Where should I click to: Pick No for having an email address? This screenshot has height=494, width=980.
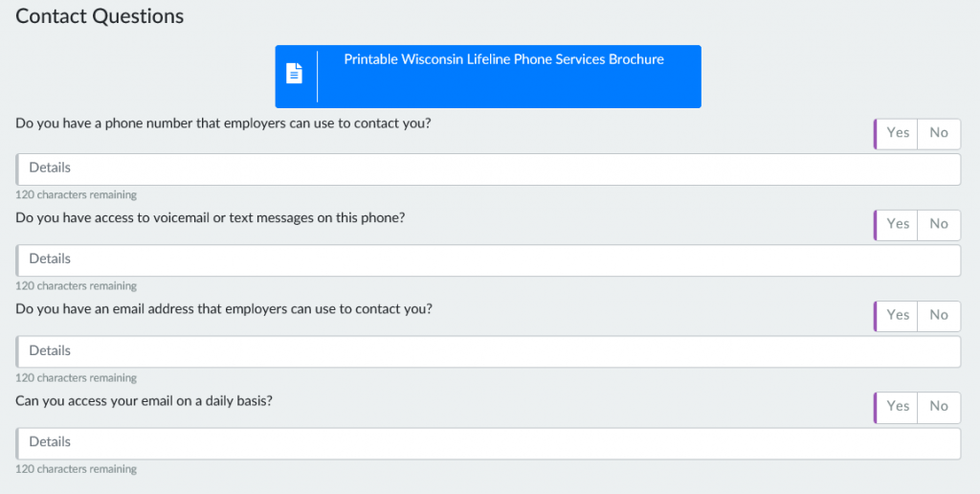coord(939,315)
